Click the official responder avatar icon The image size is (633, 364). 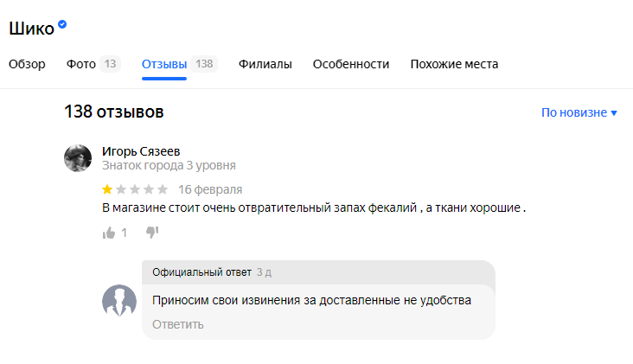[119, 301]
